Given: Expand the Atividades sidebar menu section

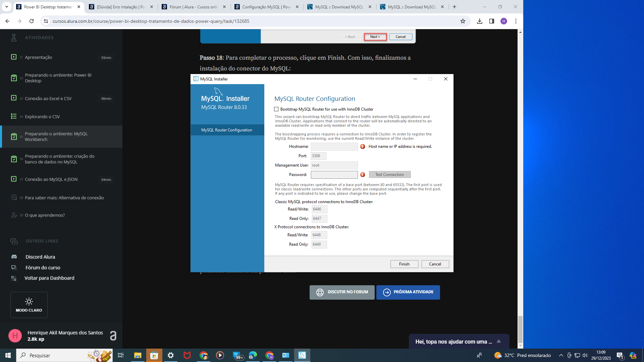Looking at the screenshot, I should pos(39,38).
